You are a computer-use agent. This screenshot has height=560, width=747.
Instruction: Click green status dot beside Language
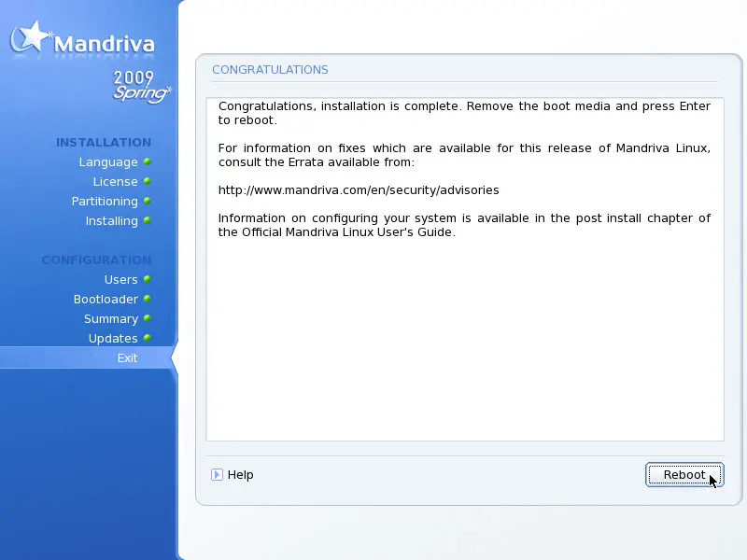148,161
